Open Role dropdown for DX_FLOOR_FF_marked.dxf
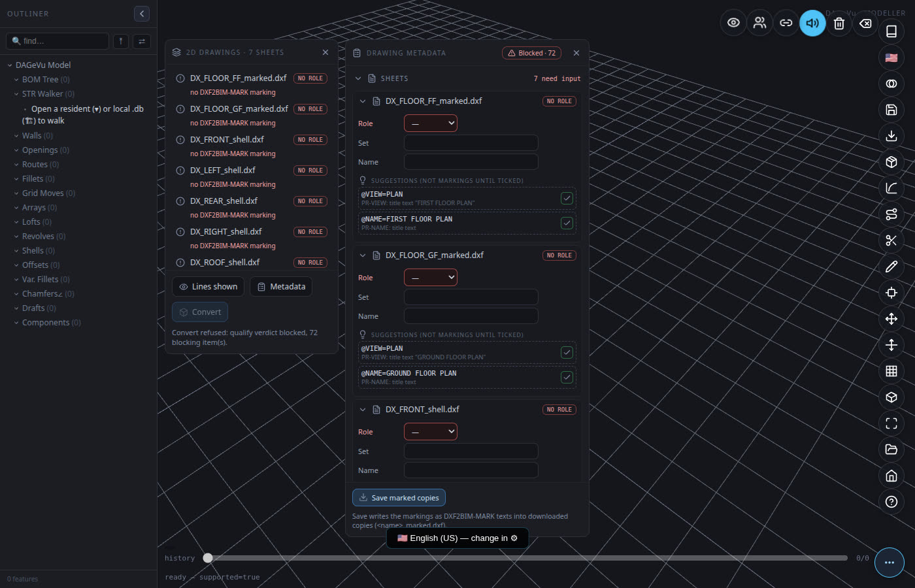This screenshot has width=915, height=588. (x=431, y=123)
